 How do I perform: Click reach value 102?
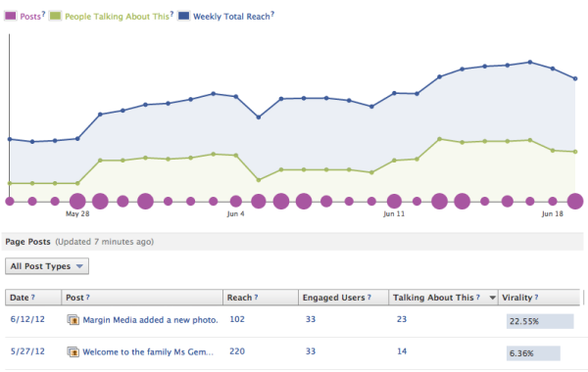[237, 319]
